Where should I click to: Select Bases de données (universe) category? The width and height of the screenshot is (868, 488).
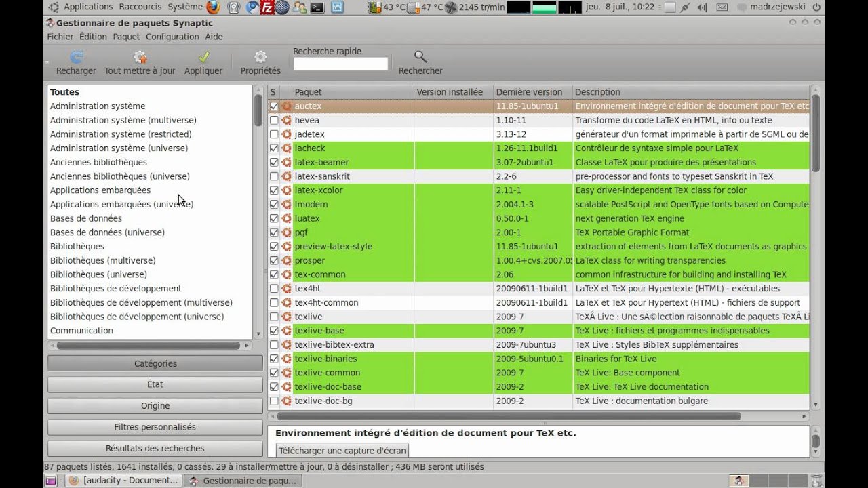(107, 232)
